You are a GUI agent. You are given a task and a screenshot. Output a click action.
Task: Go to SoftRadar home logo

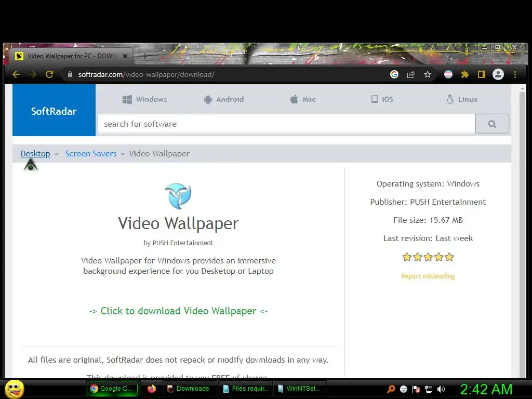point(54,111)
